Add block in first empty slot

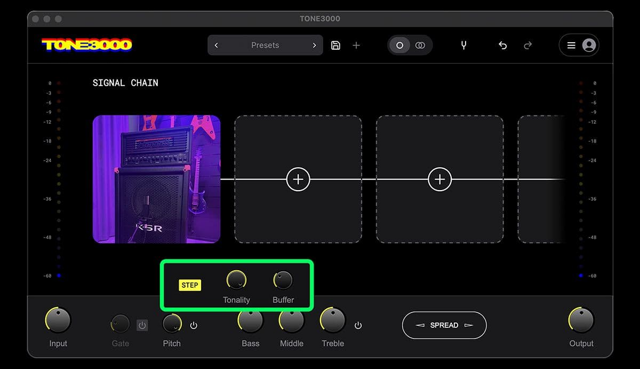[x=298, y=179]
